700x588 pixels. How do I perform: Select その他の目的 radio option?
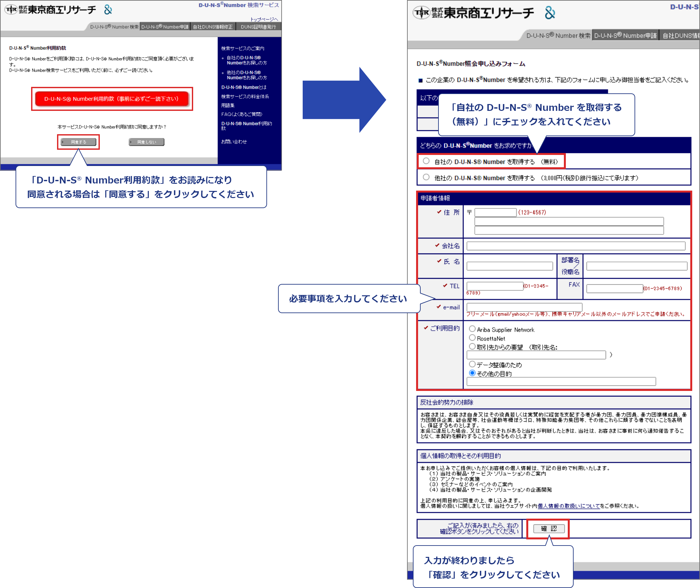coord(472,373)
